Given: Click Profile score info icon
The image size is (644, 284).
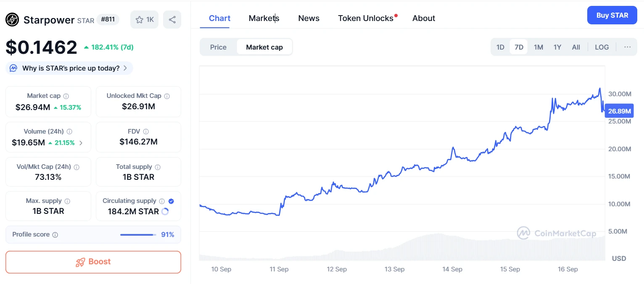Looking at the screenshot, I should (x=55, y=235).
